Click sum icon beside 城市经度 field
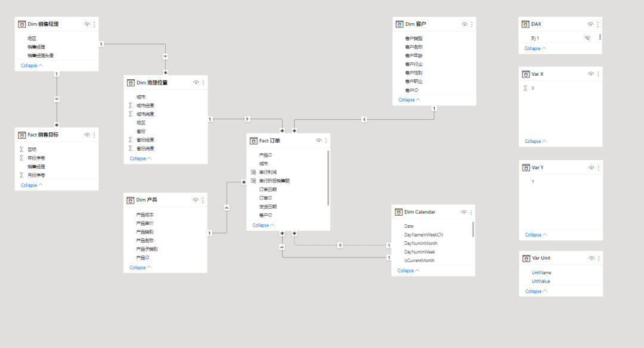 click(131, 105)
